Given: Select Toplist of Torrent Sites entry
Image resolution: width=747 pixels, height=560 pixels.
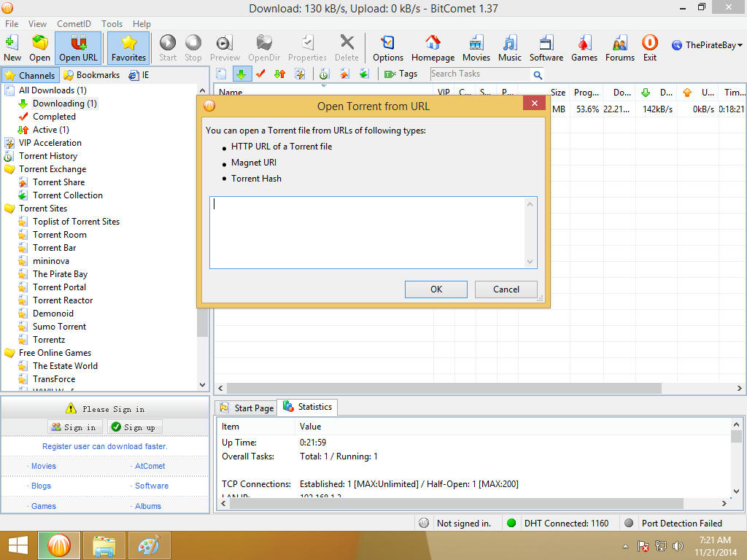Looking at the screenshot, I should [x=76, y=222].
